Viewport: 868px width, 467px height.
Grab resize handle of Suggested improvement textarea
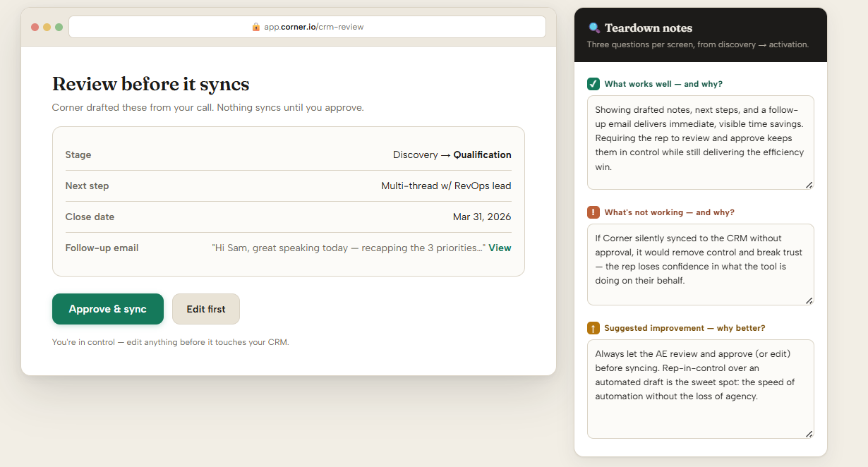point(809,435)
